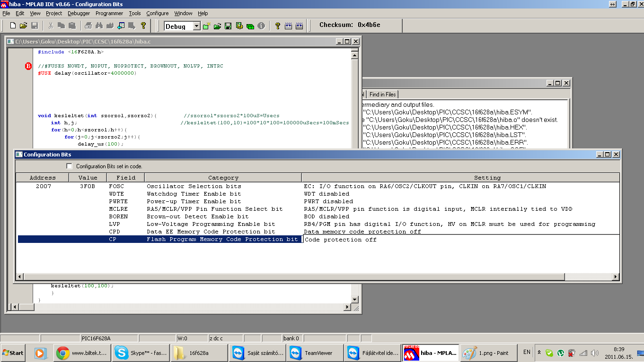Open the Window menu
Image resolution: width=644 pixels, height=362 pixels.
(x=183, y=13)
